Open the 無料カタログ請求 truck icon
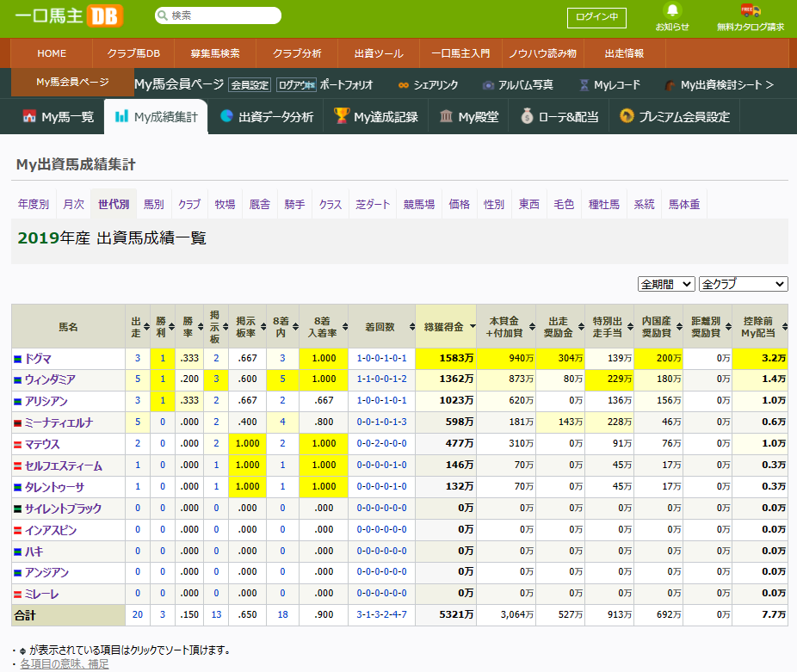This screenshot has width=797, height=672. pos(751,10)
